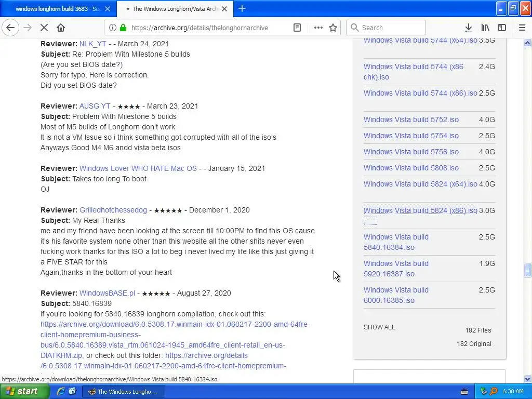
Task: Toggle reader view in address bar
Action: (x=297, y=28)
